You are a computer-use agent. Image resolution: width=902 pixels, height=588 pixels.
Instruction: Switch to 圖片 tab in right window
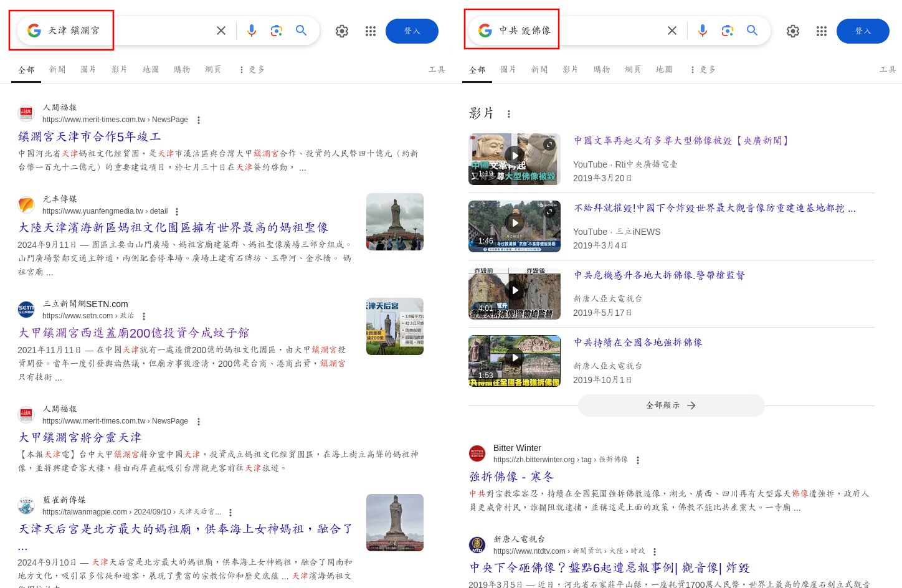pyautogui.click(x=508, y=70)
